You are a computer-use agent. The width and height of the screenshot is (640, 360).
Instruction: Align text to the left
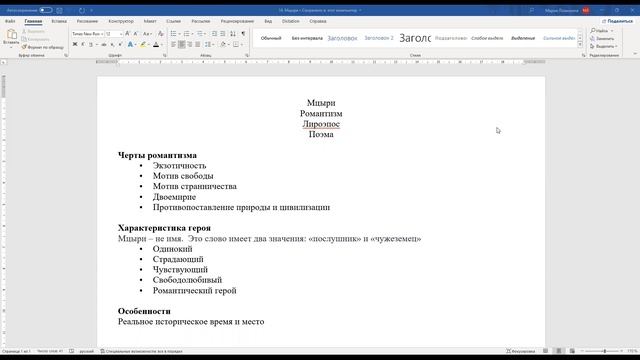coord(173,44)
